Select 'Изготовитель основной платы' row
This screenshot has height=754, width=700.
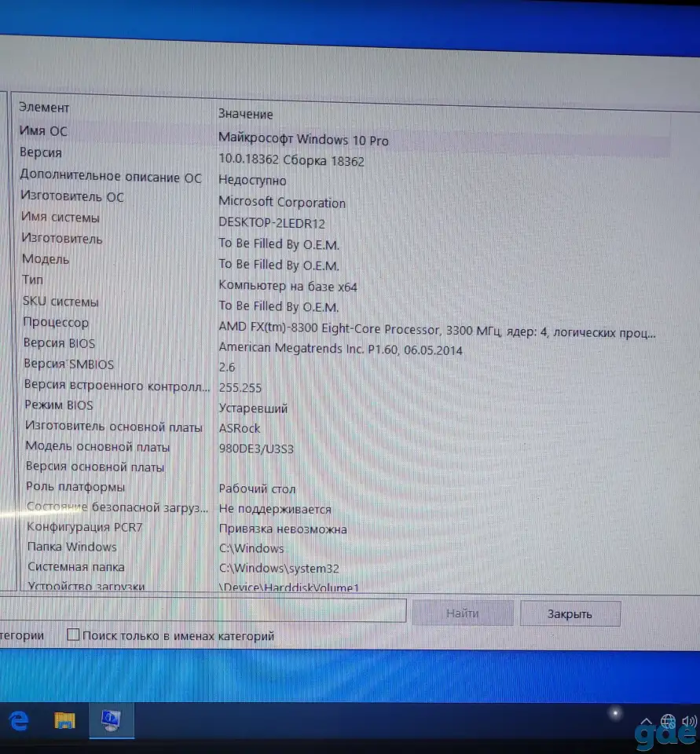114,426
